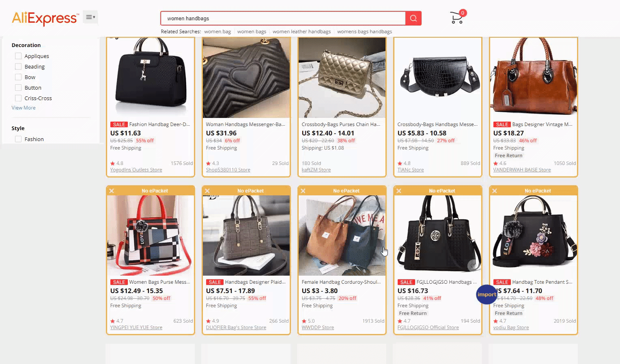
Task: Close No ePacket banner on corduroy bag
Action: 303,191
